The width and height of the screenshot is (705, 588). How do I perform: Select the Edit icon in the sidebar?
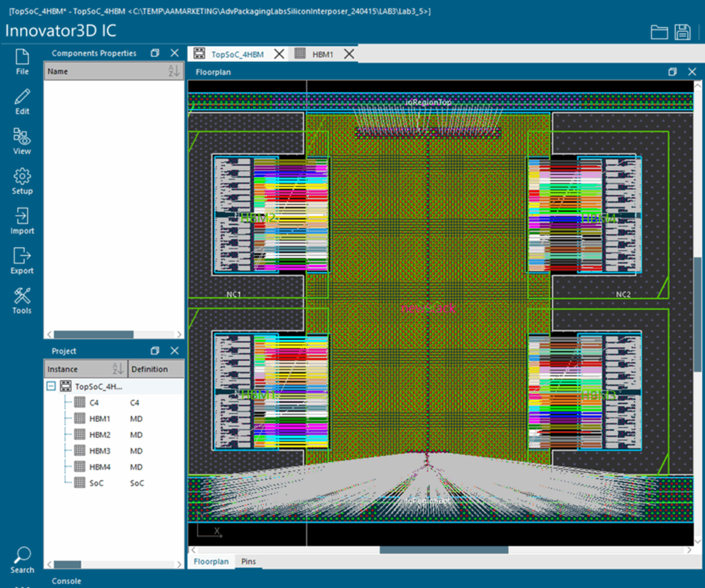point(21,101)
